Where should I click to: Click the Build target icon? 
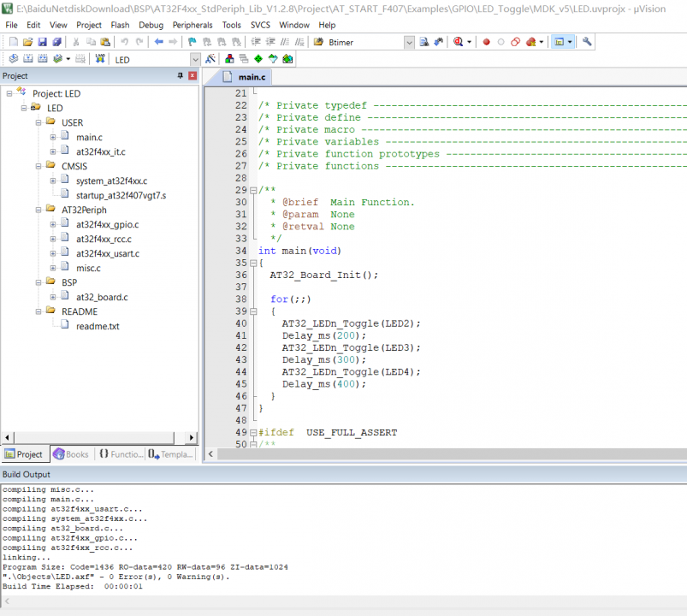tap(28, 59)
